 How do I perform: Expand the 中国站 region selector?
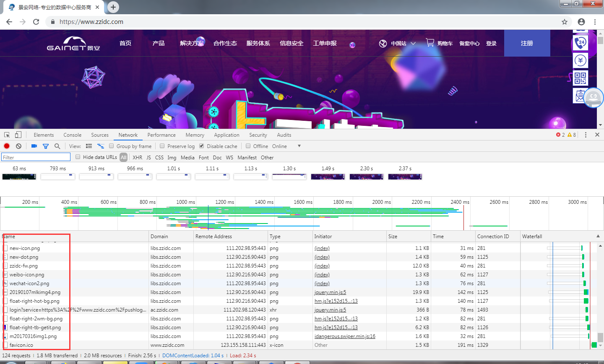click(398, 43)
